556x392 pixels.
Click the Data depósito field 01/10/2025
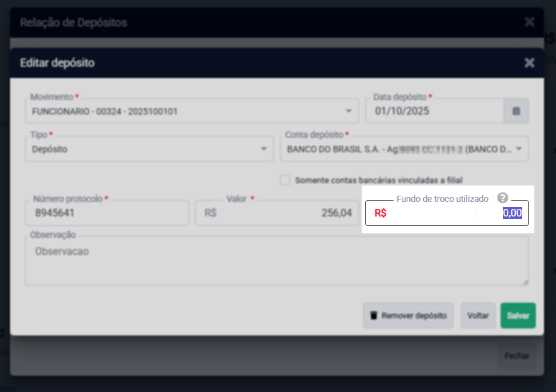click(434, 111)
